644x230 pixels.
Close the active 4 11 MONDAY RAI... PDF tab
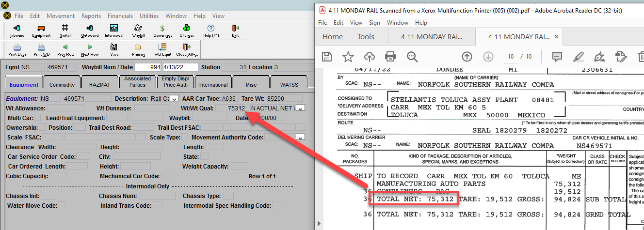tap(556, 37)
